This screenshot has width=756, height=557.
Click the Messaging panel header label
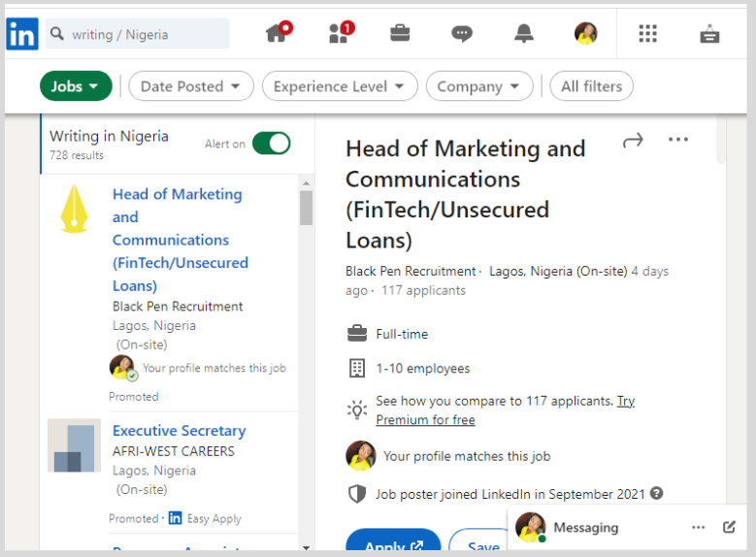[586, 528]
